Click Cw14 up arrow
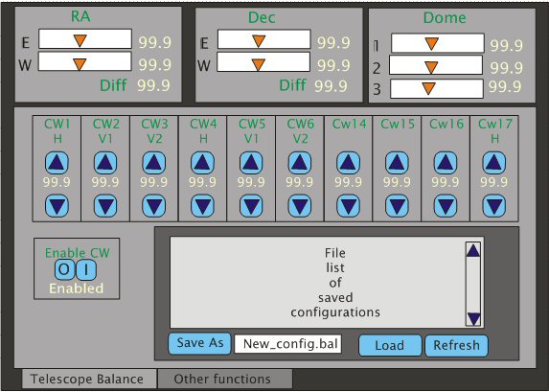Screen dimensions: 549x392 pyautogui.click(x=348, y=163)
